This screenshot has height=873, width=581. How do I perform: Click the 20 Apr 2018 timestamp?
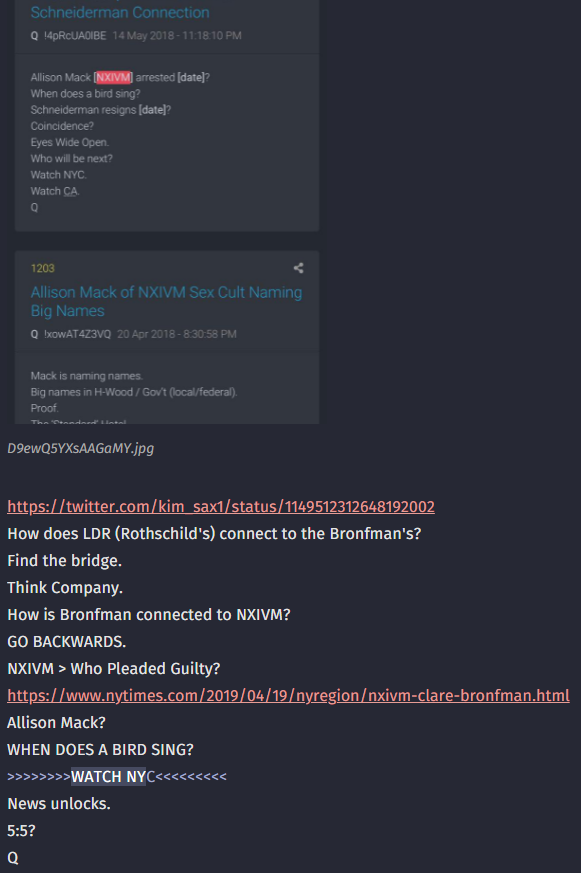[x=176, y=334]
